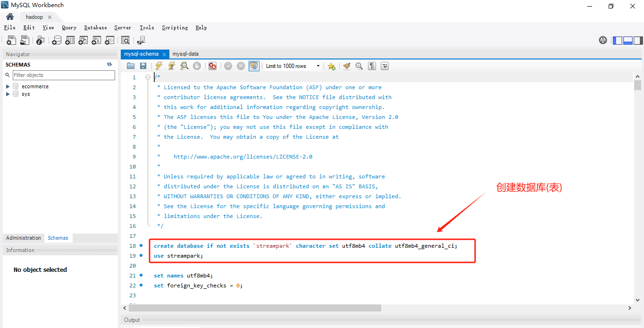Expand the sys schema
644x328 pixels.
click(x=8, y=94)
